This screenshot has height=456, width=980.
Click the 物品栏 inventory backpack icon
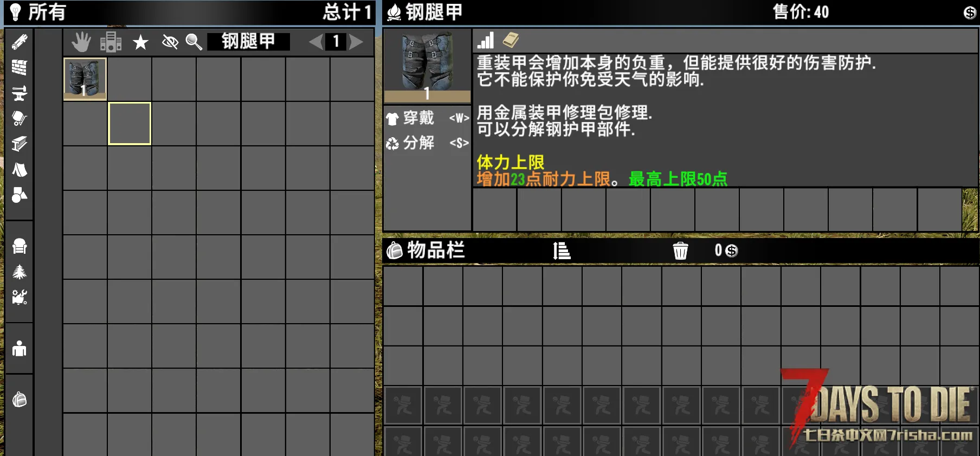tap(395, 251)
